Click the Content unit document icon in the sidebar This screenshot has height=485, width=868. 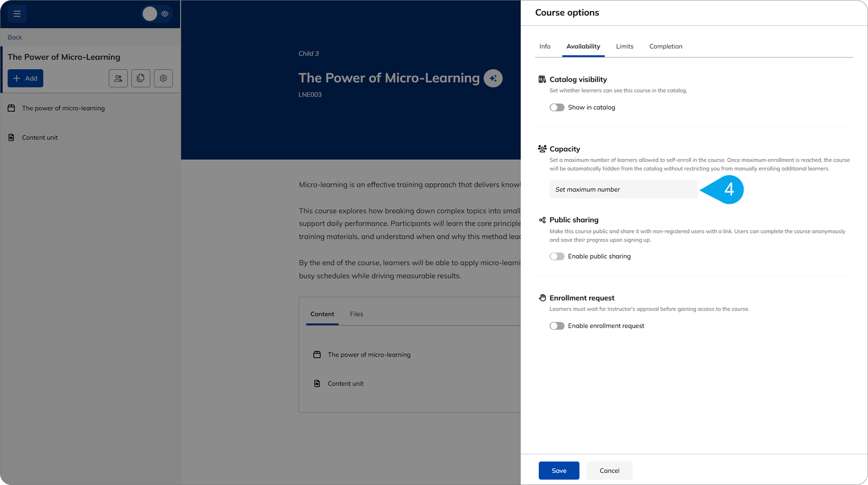[11, 138]
